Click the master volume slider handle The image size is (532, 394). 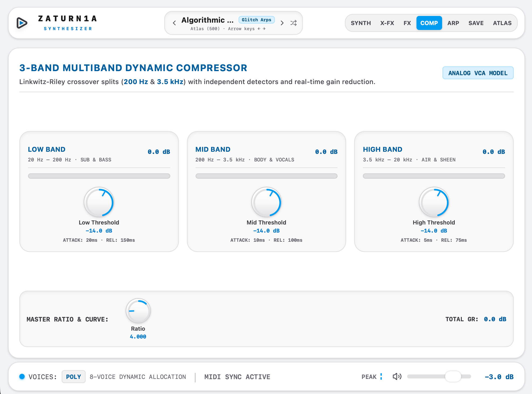tap(453, 376)
